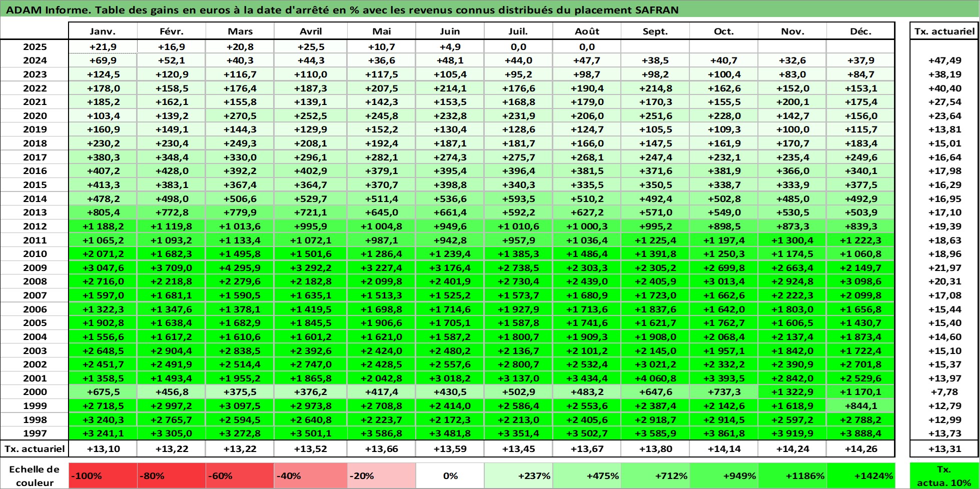Select the cell with value +1 927,9

tap(518, 309)
